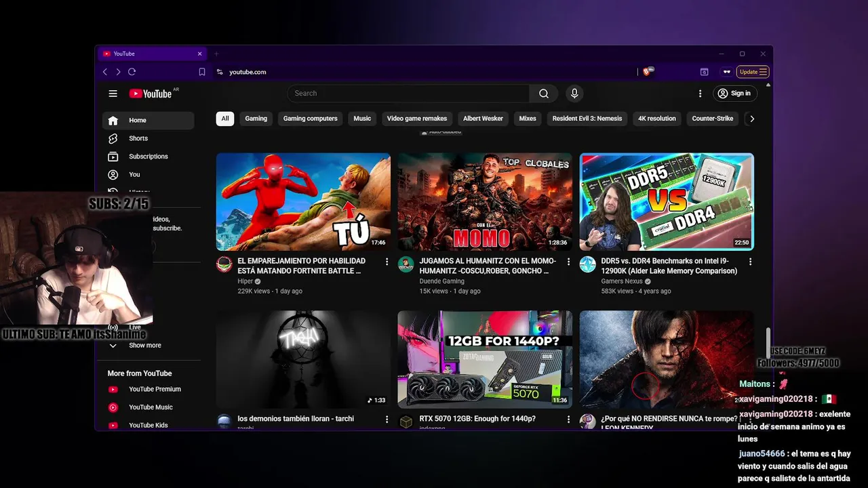Play the DDR5 VS DDR4 thumbnail video
This screenshot has width=868, height=488.
click(x=667, y=202)
